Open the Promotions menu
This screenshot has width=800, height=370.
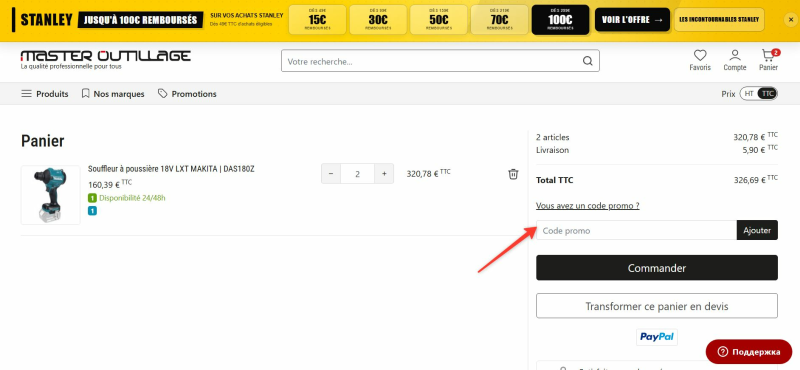(187, 94)
